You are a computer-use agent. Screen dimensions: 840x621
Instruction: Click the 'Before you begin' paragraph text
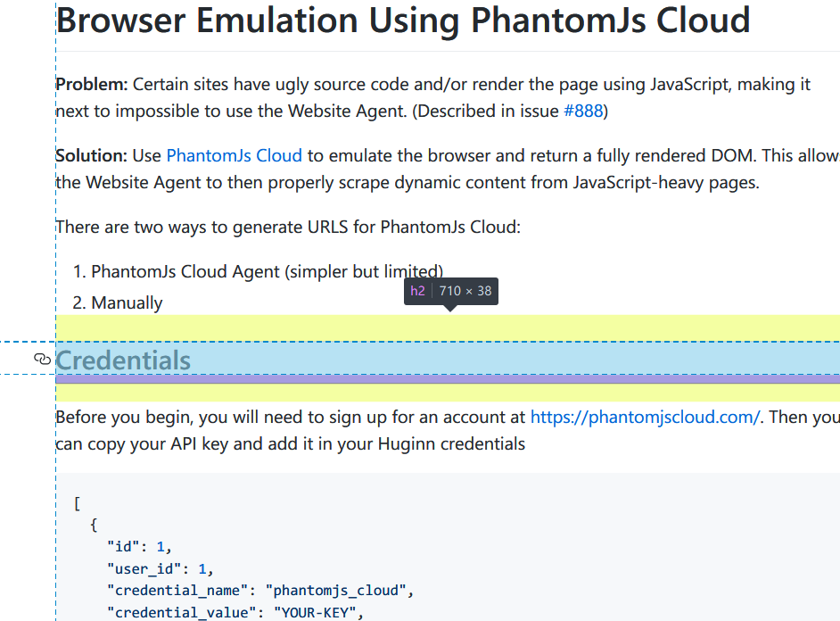point(448,430)
